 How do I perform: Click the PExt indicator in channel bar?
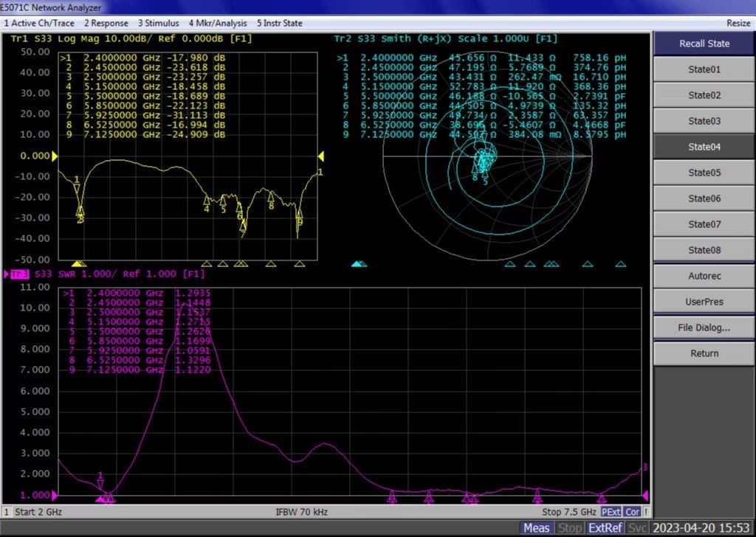click(x=611, y=512)
